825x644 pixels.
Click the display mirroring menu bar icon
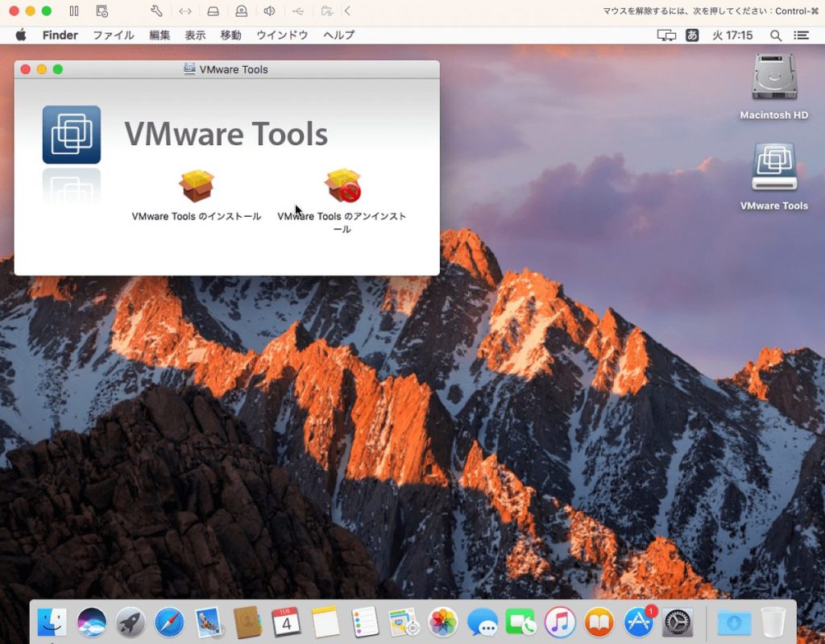[666, 35]
